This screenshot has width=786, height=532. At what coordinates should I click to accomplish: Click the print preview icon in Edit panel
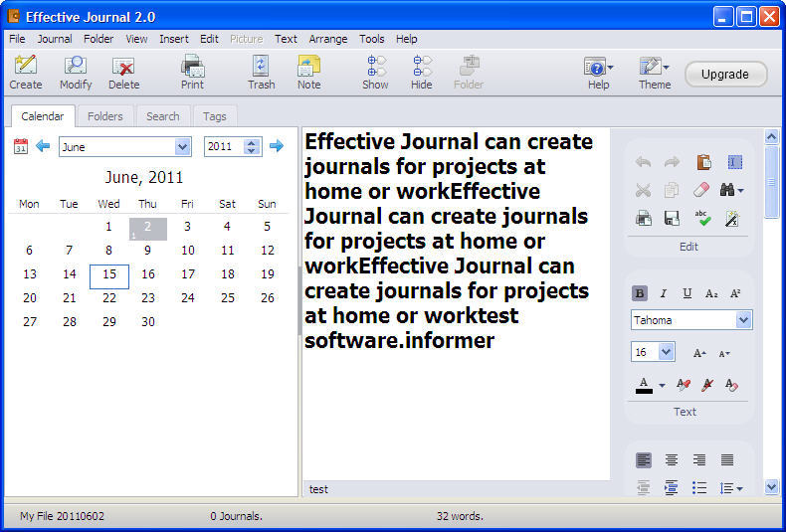point(644,218)
